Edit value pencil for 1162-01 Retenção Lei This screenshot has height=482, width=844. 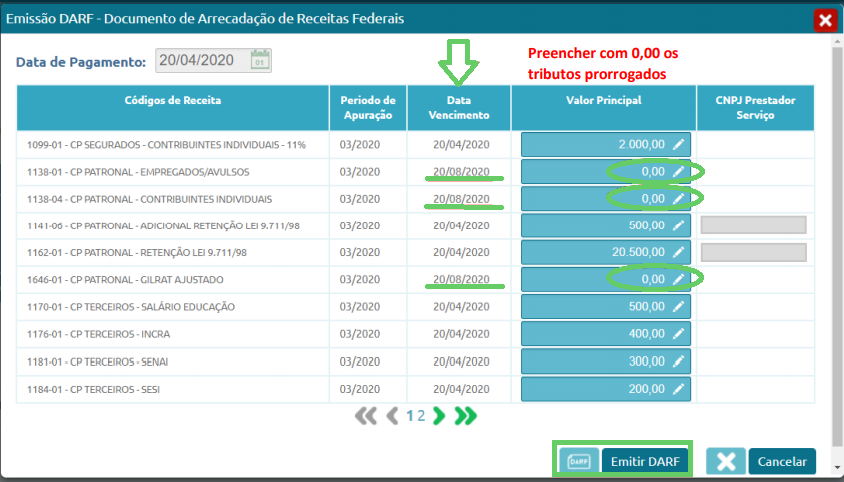(x=679, y=252)
